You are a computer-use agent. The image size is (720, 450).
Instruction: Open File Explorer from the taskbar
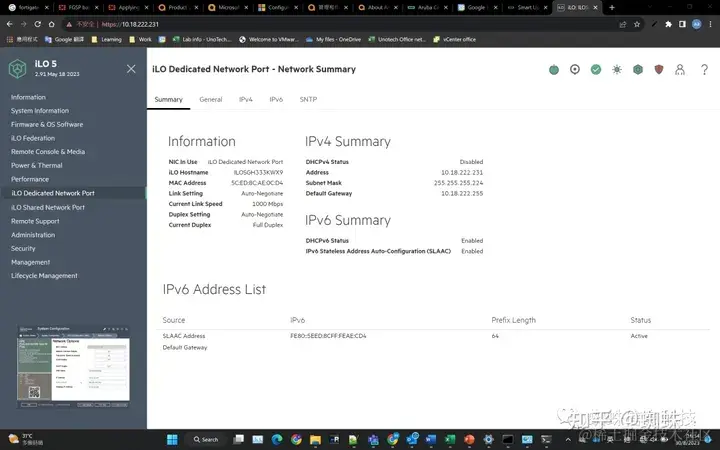click(x=315, y=439)
